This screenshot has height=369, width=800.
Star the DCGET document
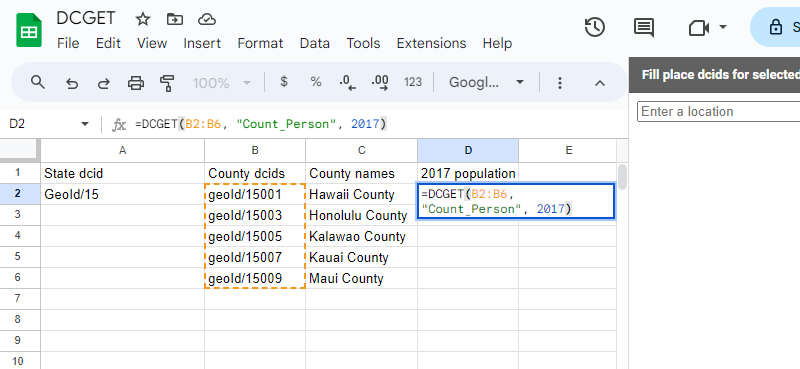(x=143, y=19)
